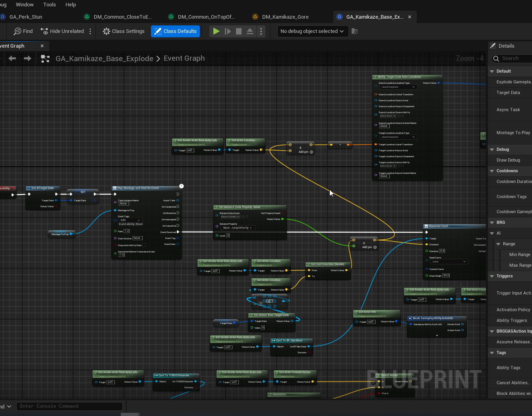Click the green Return Value pin on Get Balance Data
Viewport: 532px width, 416px height.
[282, 219]
